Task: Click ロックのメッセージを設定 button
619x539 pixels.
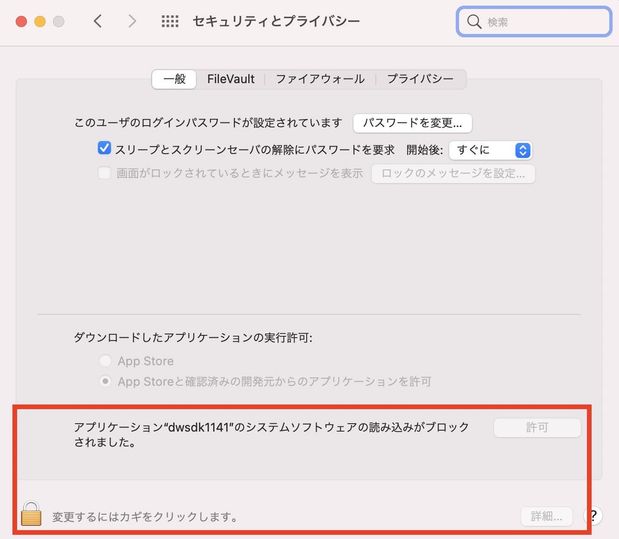Action: [x=453, y=173]
